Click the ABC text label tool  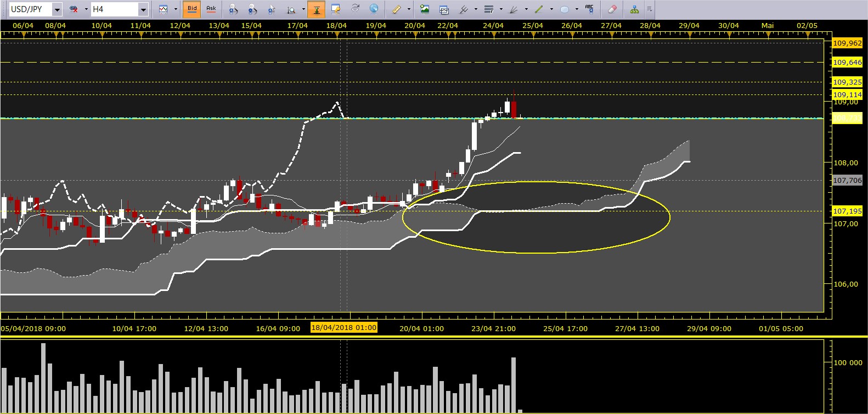589,9
